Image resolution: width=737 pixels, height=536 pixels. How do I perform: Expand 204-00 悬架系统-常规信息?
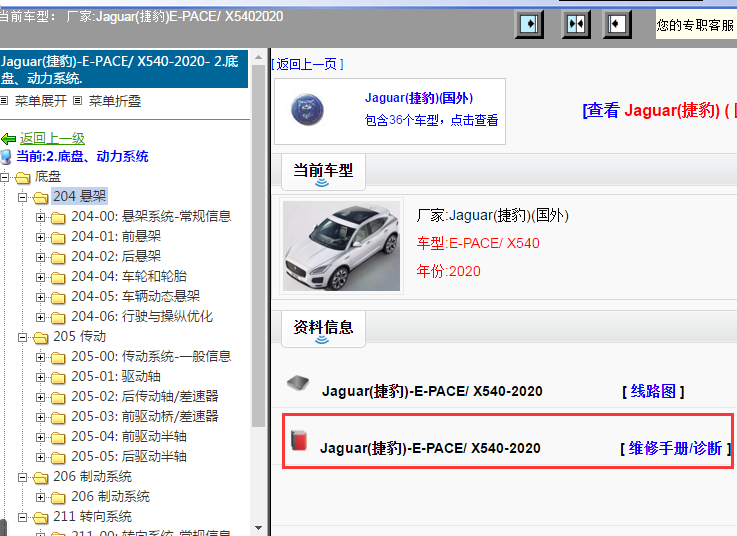[40, 218]
